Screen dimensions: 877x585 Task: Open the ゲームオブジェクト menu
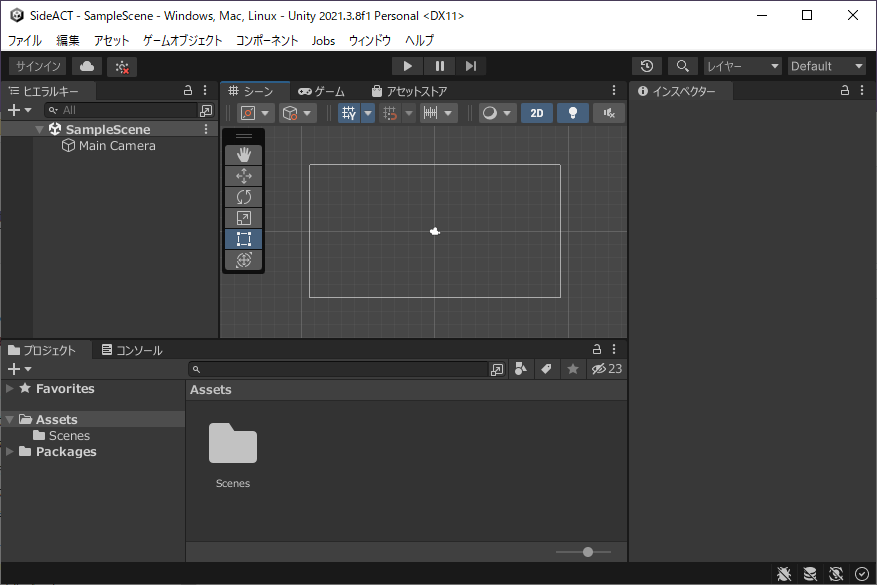pos(182,40)
